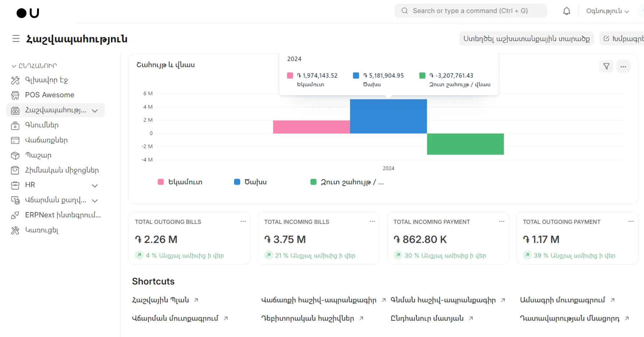
Task: Open Total Incoming Payment card ellipsis menu
Action: pos(502,221)
